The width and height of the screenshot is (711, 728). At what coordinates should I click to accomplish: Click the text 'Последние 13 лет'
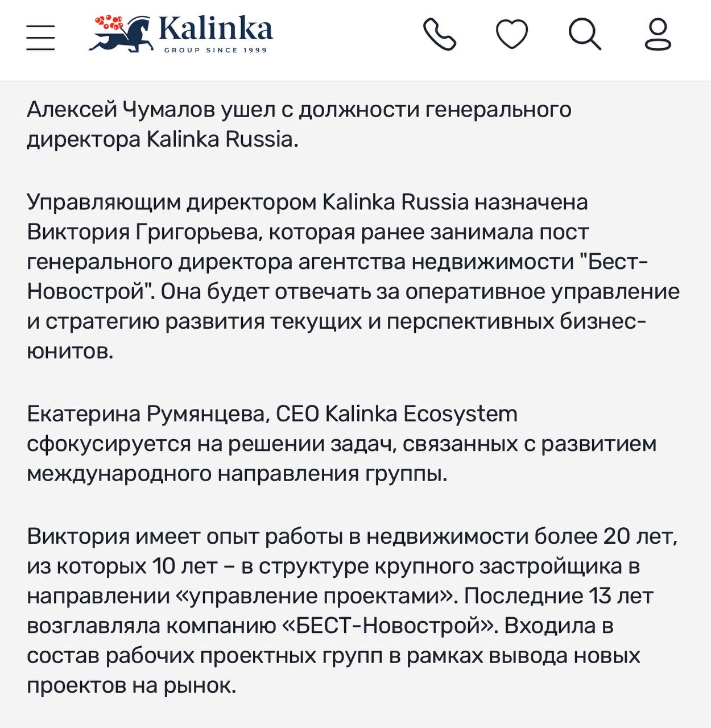point(558,595)
